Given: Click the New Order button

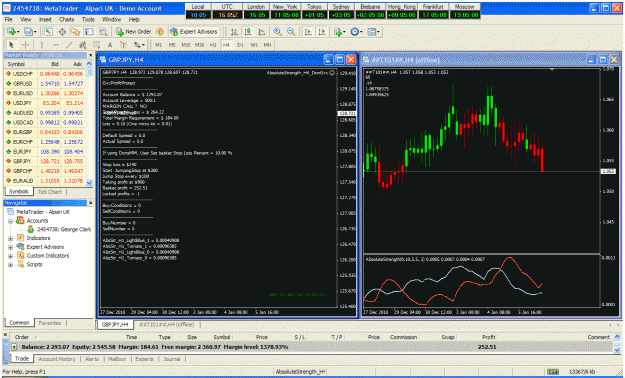Looking at the screenshot, I should (x=134, y=32).
